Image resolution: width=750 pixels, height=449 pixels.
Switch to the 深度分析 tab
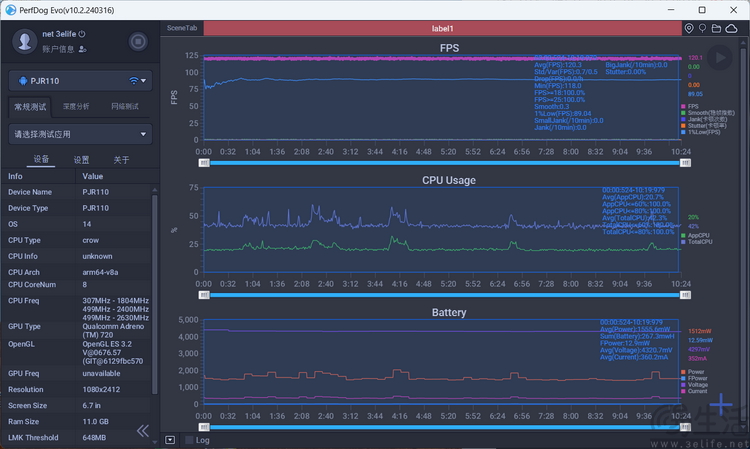tap(76, 106)
